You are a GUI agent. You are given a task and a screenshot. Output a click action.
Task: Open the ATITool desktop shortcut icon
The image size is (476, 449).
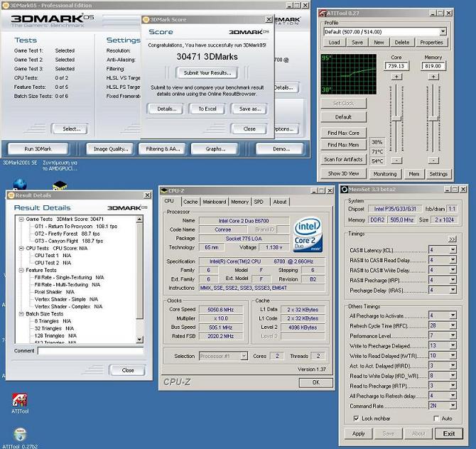pyautogui.click(x=19, y=400)
